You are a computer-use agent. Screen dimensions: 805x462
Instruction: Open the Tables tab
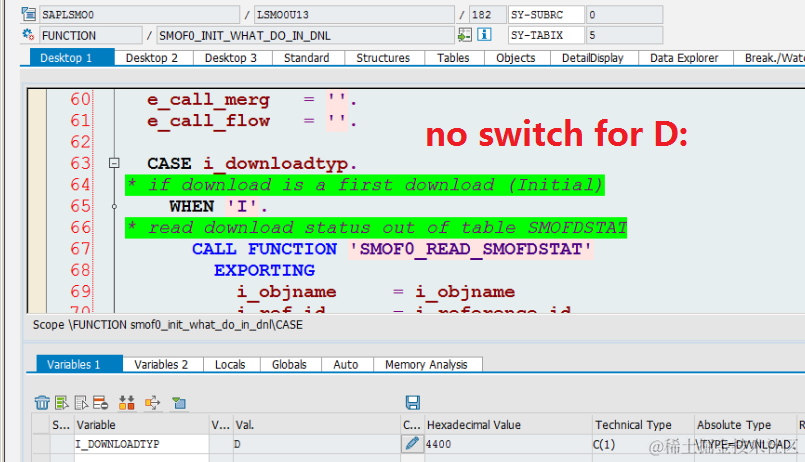click(x=453, y=57)
